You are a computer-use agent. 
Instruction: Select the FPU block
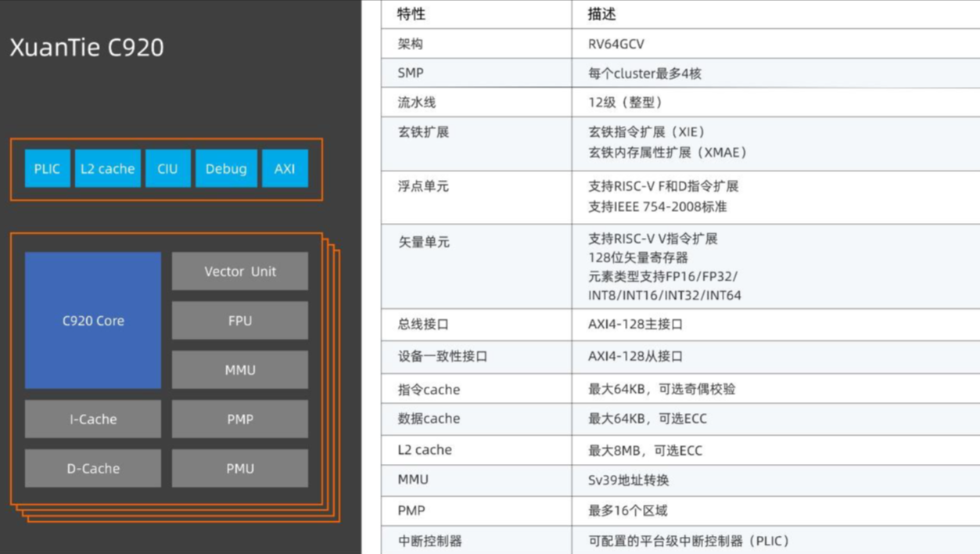pyautogui.click(x=240, y=320)
